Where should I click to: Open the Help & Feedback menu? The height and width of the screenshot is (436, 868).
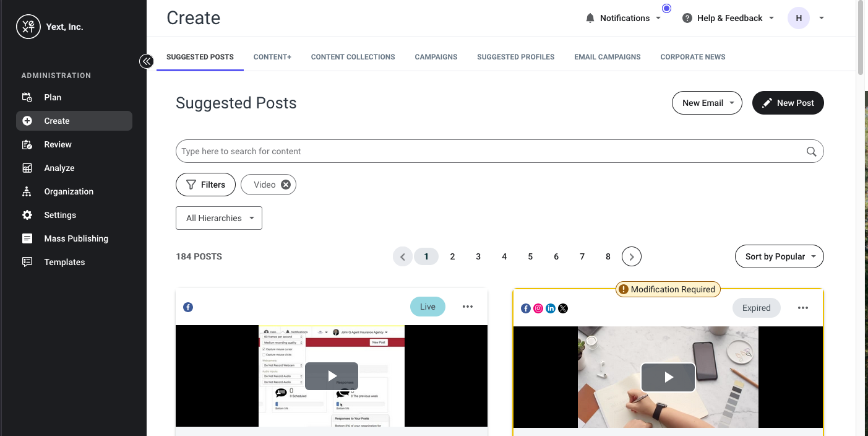(728, 18)
